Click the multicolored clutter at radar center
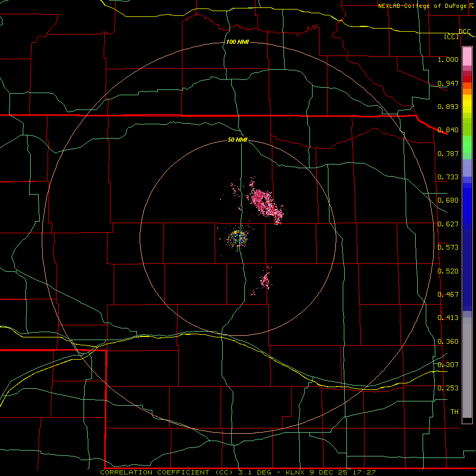476x476 pixels. (x=237, y=238)
